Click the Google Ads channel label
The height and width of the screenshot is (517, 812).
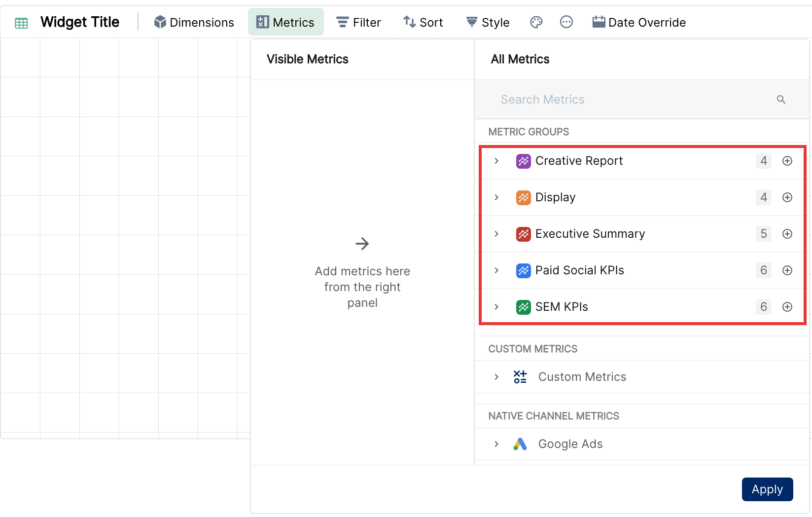570,444
